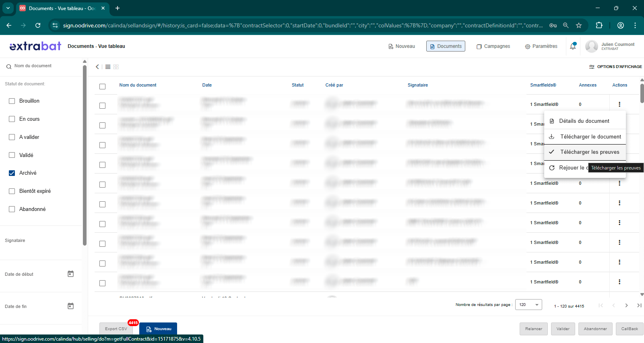Choose Télécharger le document from menu

(x=590, y=137)
